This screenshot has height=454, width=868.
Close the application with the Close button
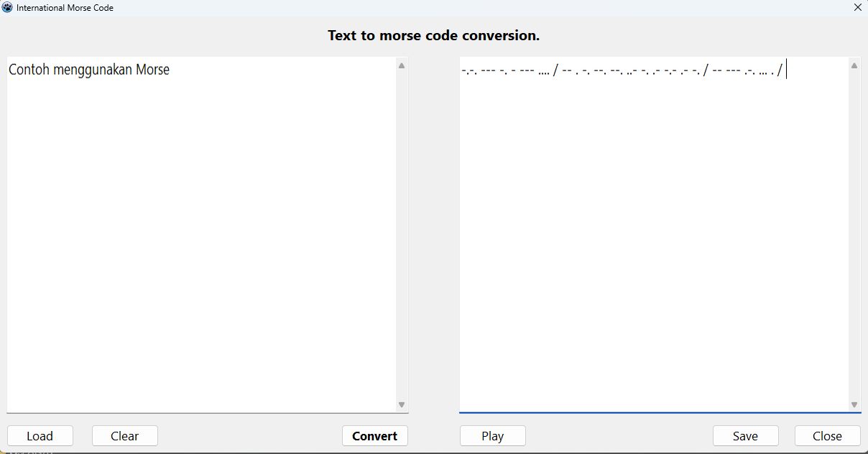tap(827, 435)
